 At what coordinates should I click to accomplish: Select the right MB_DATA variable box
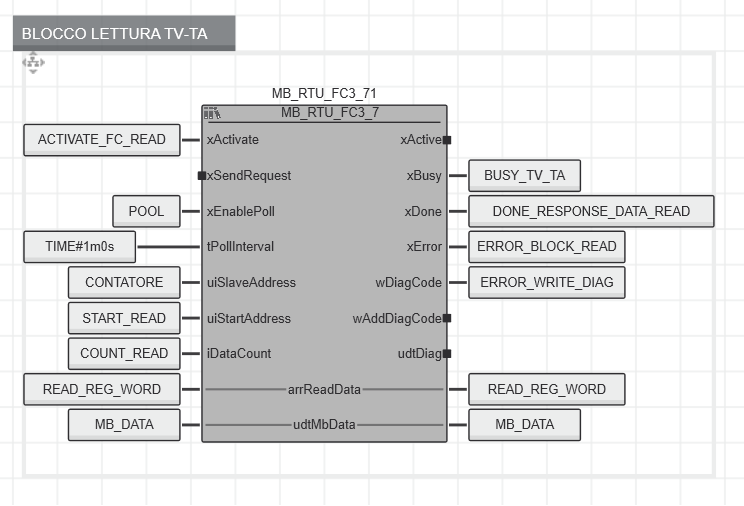(524, 425)
